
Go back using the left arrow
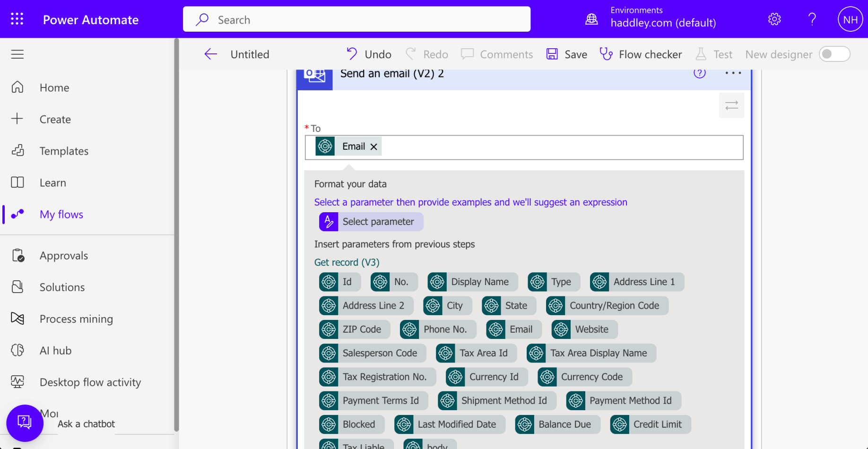(x=210, y=54)
